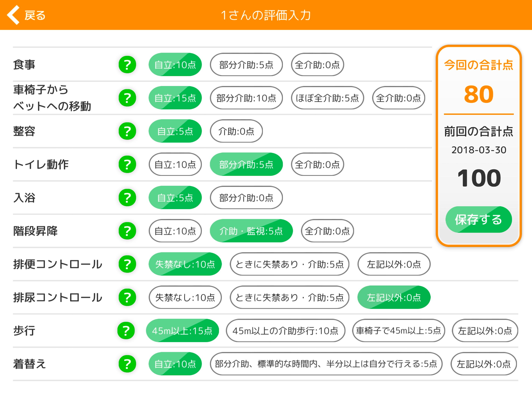This screenshot has width=532, height=399.
Task: Select 45m以上の介助歩行:10点 option
Action: click(x=285, y=330)
